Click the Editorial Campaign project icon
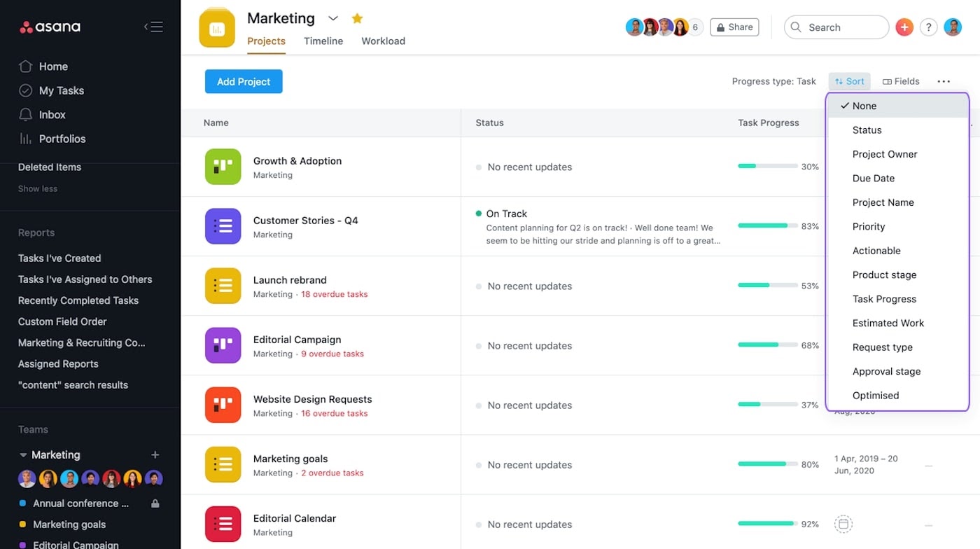 223,345
